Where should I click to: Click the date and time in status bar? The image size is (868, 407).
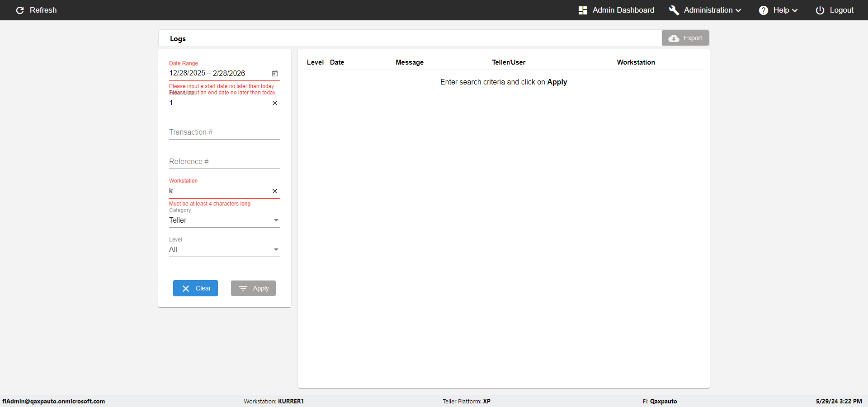click(839, 401)
